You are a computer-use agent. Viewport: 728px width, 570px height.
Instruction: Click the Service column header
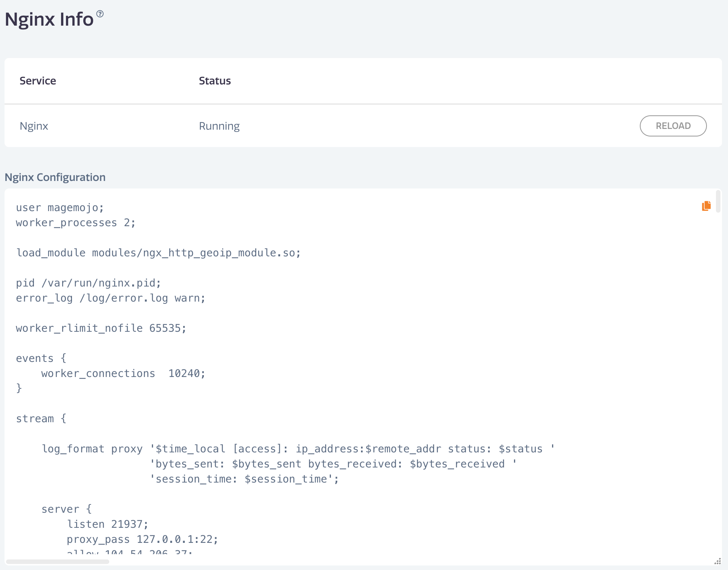pos(38,81)
